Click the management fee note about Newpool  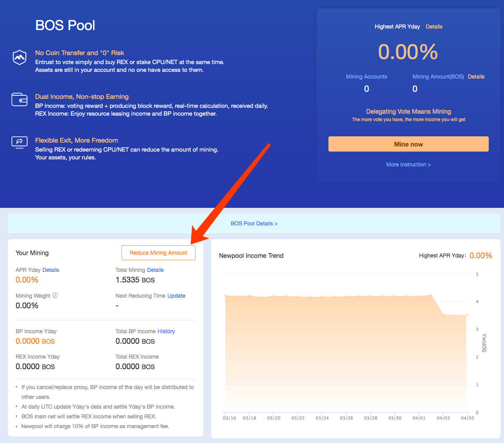95,426
